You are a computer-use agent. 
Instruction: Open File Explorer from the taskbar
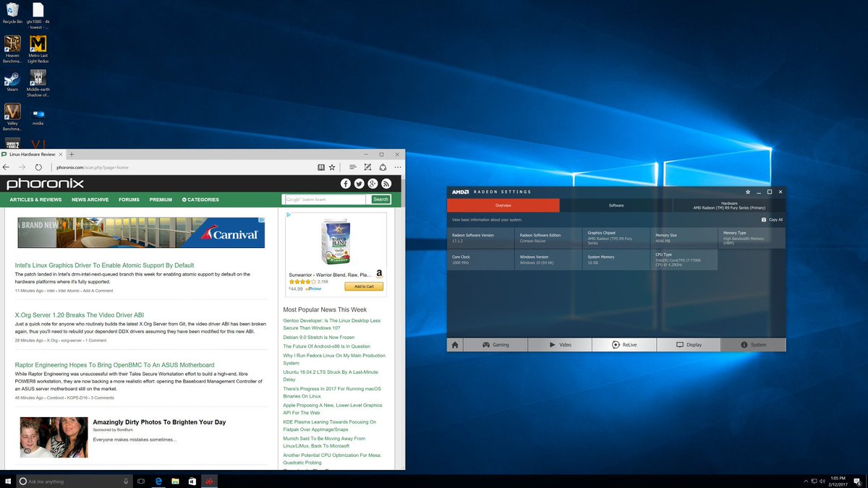[x=175, y=481]
